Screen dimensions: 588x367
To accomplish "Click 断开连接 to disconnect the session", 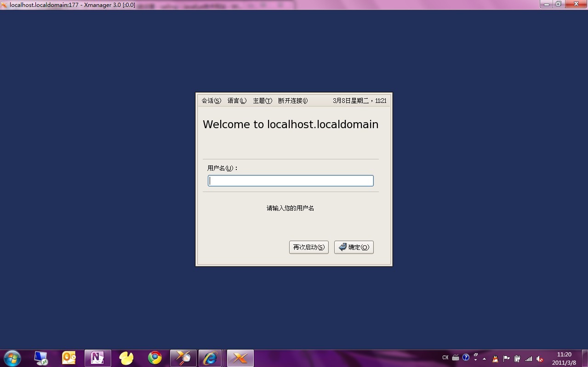I will tap(293, 101).
